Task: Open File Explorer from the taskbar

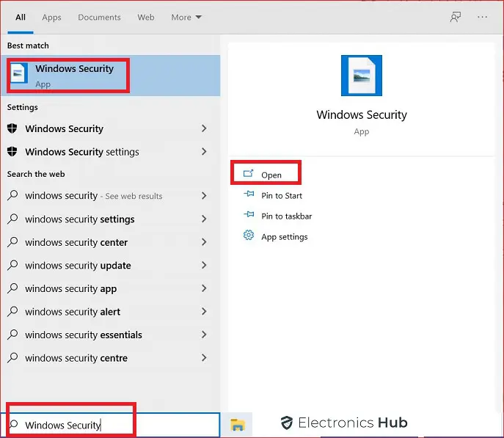Action: 238,425
